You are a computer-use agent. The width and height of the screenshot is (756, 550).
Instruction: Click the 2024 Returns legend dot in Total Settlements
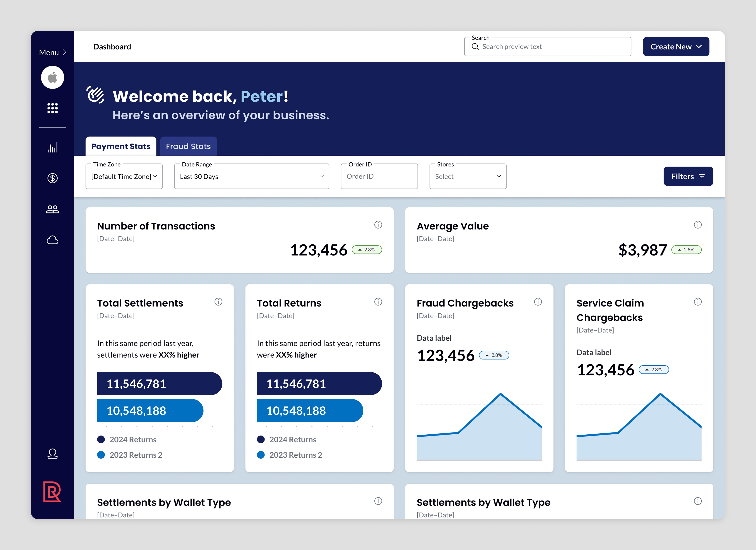tap(101, 439)
